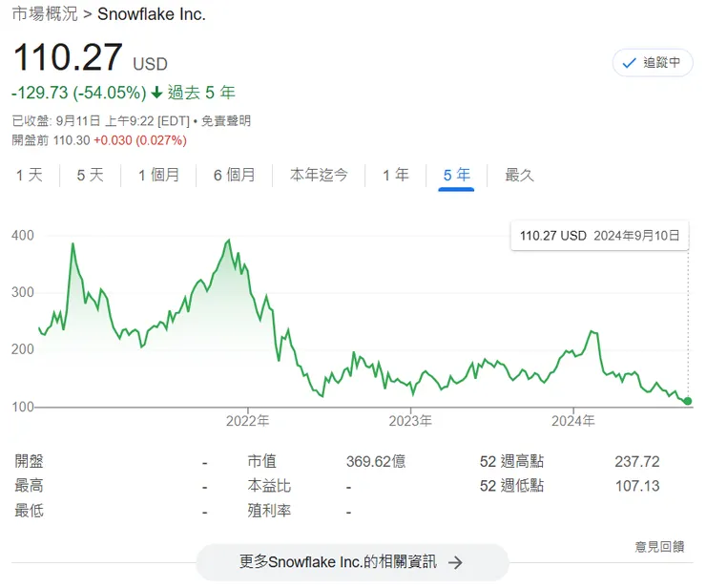The image size is (706, 588).
Task: Click the 400 y-axis label
Action: coord(23,235)
